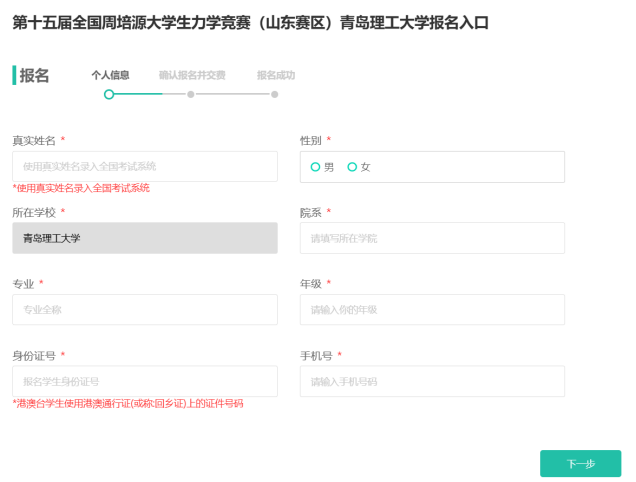The width and height of the screenshot is (636, 482).
Task: Click the red hint about 港澳台学生 通行证
Action: coord(128,404)
